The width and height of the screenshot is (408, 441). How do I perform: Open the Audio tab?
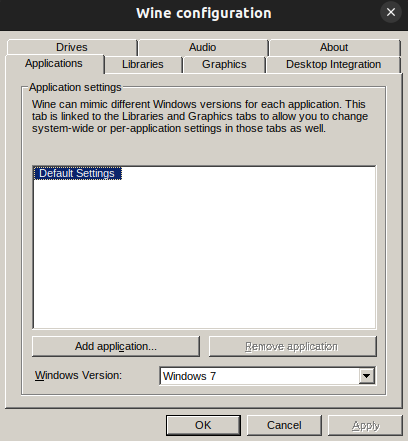(x=203, y=47)
